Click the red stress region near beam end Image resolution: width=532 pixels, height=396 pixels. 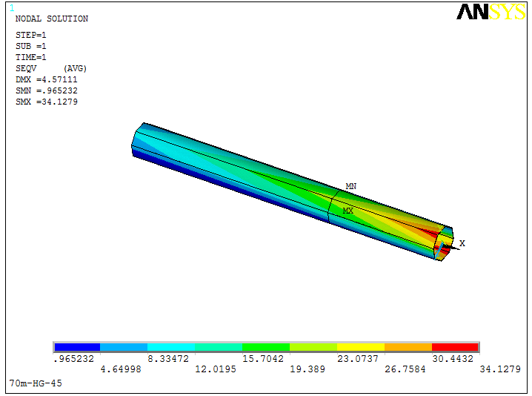point(430,233)
